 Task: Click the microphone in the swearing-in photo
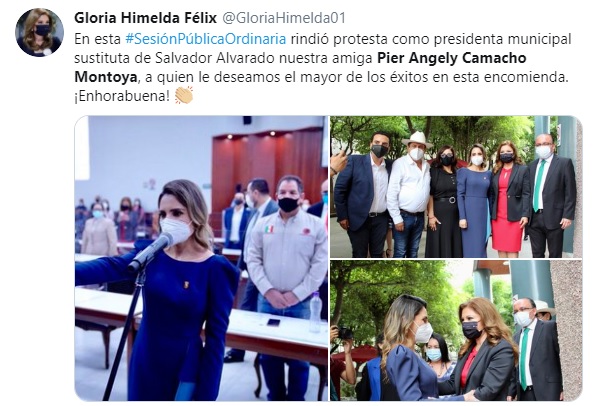[150, 251]
